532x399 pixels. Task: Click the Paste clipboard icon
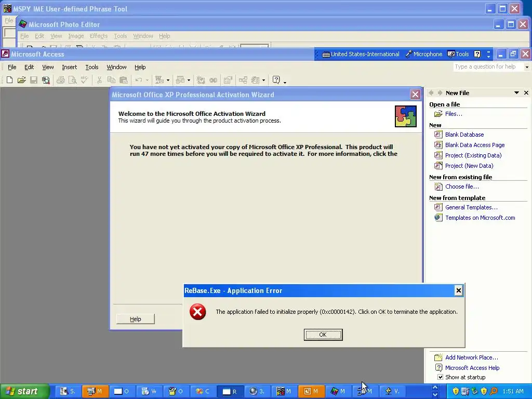point(124,80)
